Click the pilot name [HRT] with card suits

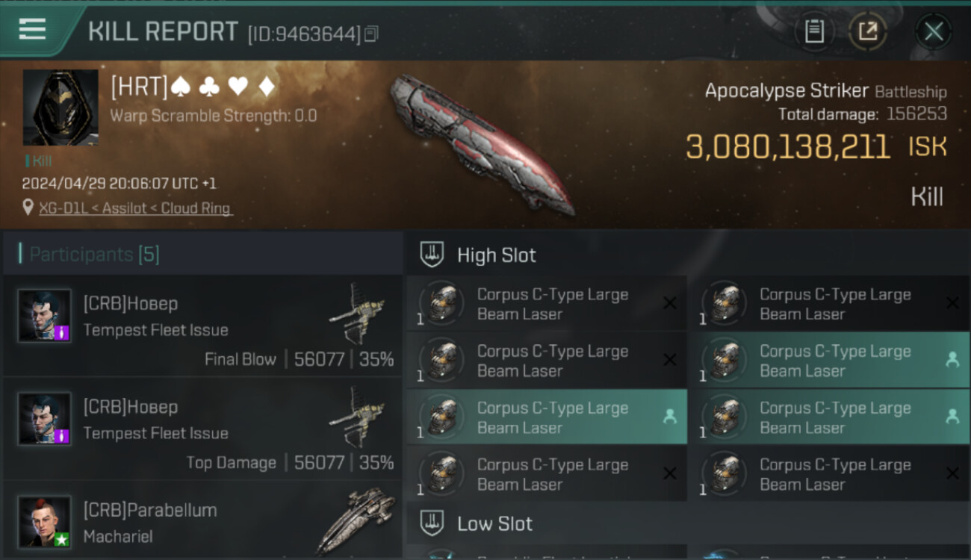pyautogui.click(x=193, y=87)
